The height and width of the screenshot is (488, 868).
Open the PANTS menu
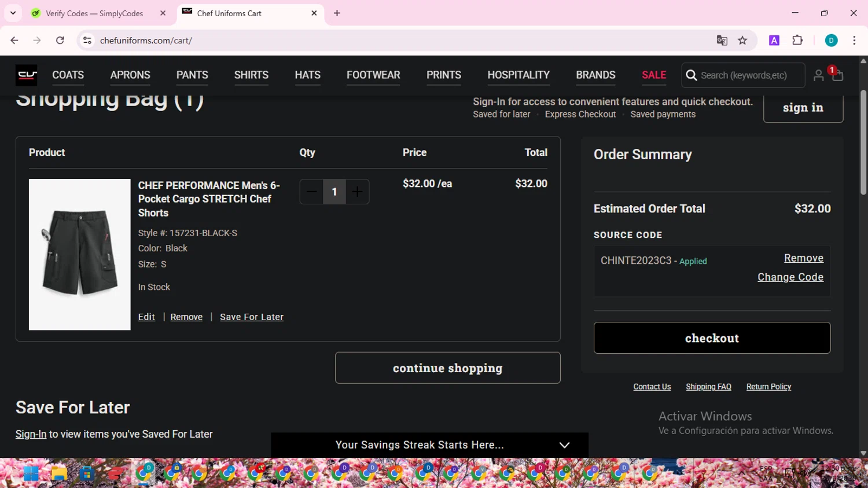pos(192,75)
